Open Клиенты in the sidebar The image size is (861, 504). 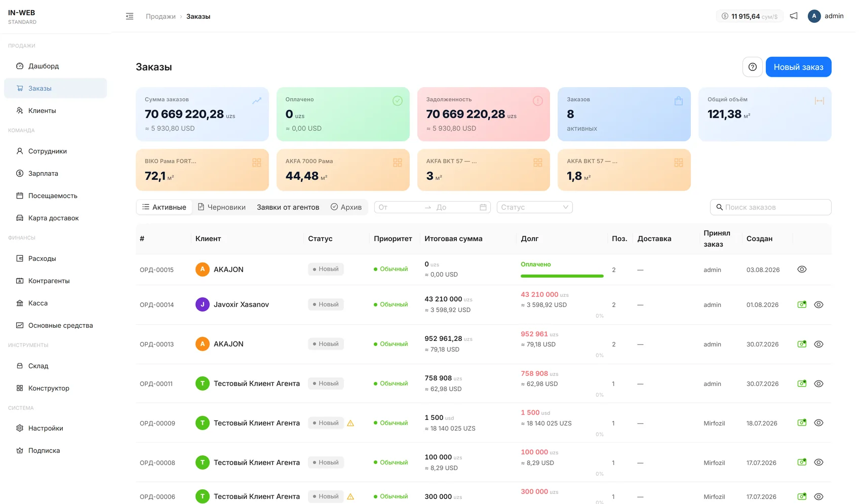click(x=55, y=110)
